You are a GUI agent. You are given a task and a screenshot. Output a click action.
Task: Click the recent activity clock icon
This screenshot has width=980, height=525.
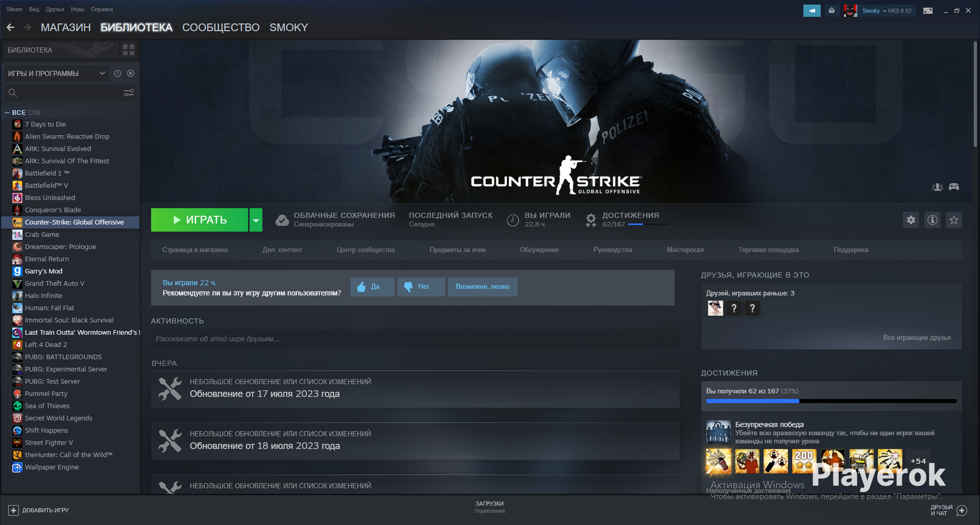[118, 73]
